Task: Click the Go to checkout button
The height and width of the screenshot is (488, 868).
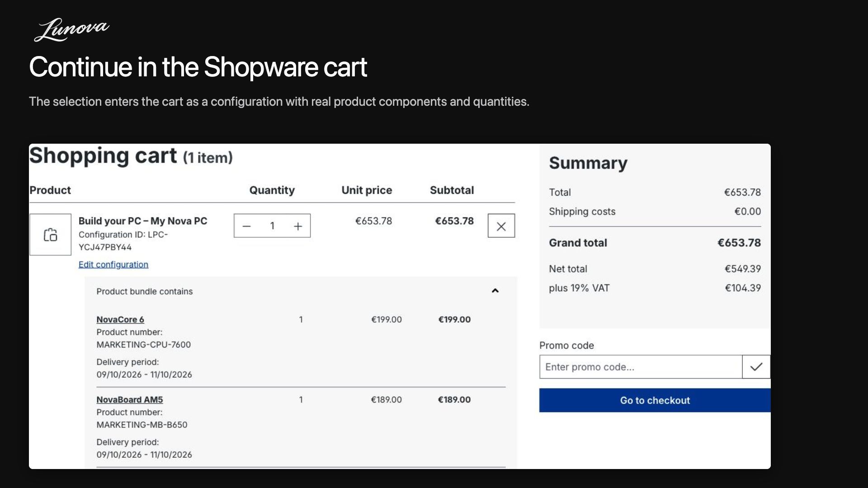Action: click(655, 400)
